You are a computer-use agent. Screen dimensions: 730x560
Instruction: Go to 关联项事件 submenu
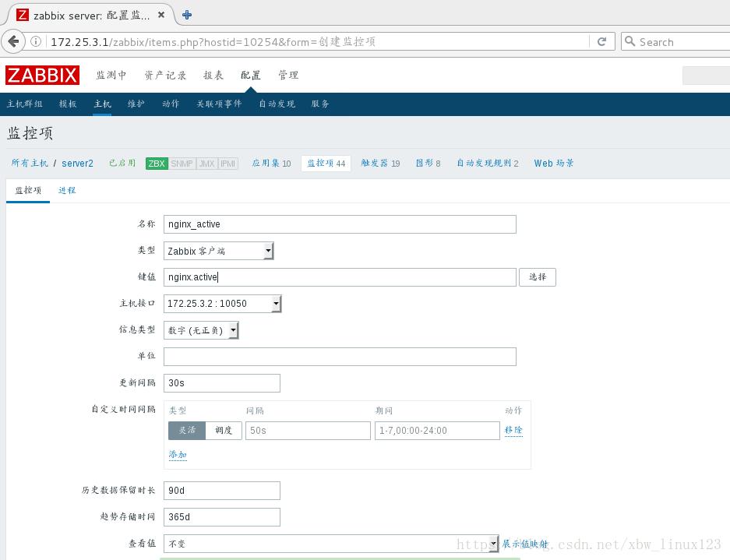[x=219, y=104]
